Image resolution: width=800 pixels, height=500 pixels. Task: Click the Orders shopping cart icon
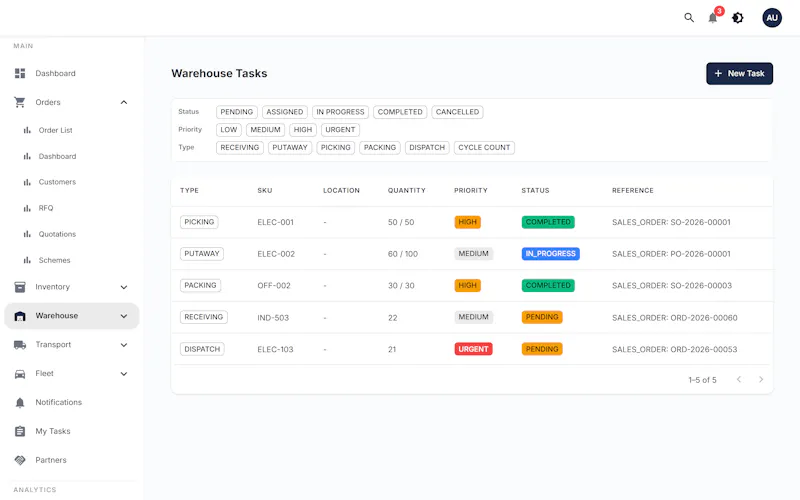[x=20, y=102]
